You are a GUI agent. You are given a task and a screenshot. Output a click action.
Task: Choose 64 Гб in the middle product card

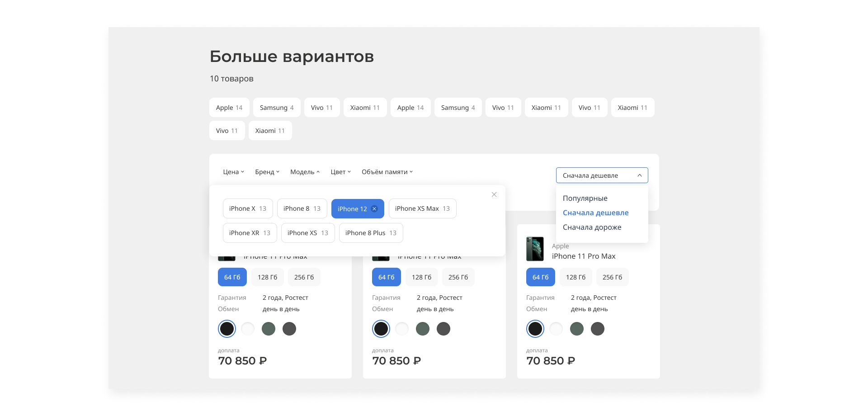point(387,277)
